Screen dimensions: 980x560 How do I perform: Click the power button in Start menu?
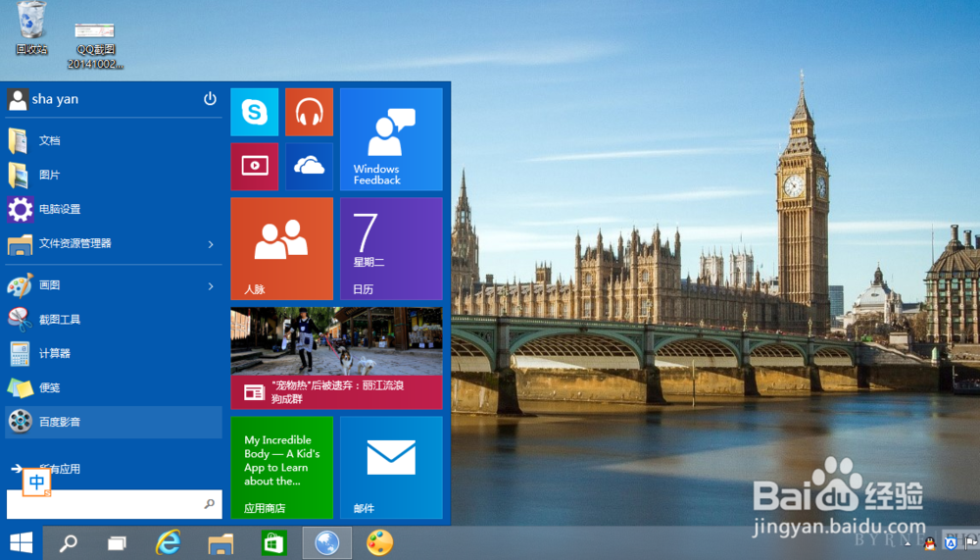210,99
